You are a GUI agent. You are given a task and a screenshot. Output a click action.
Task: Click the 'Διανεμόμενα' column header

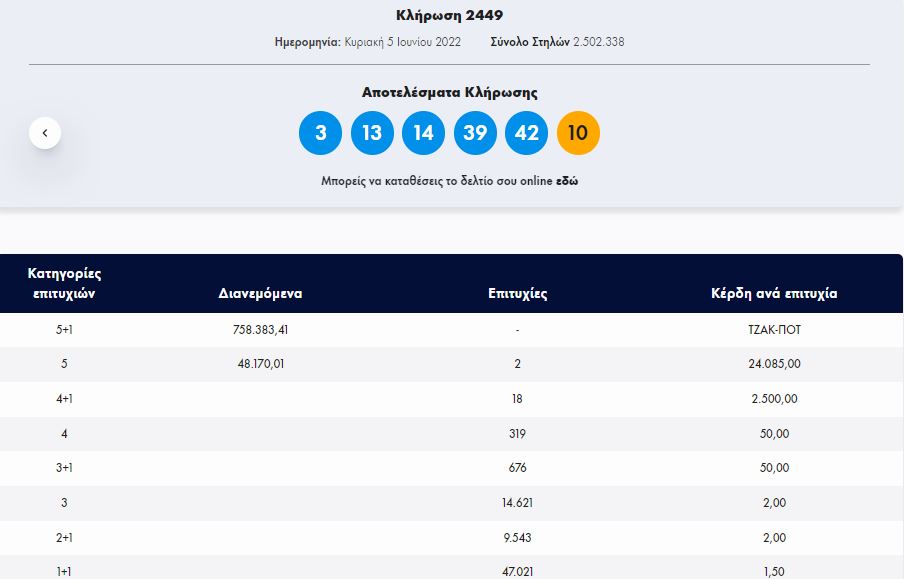(x=260, y=294)
